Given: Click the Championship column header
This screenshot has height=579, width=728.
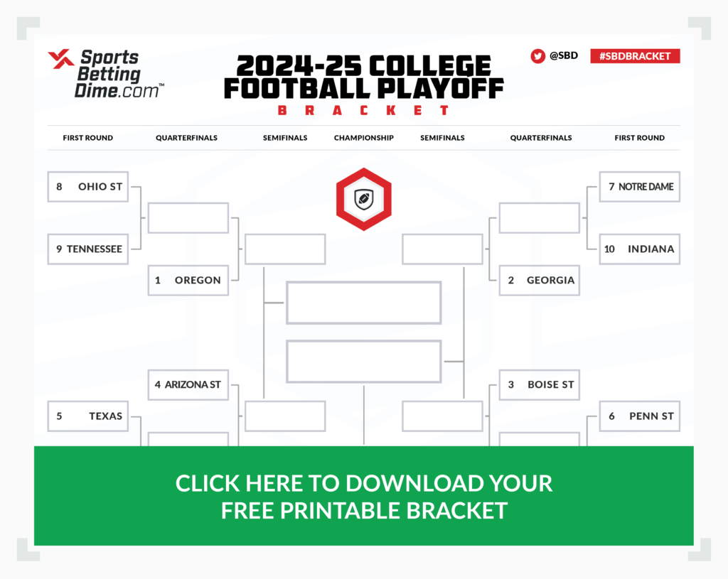Looking at the screenshot, I should (x=363, y=138).
